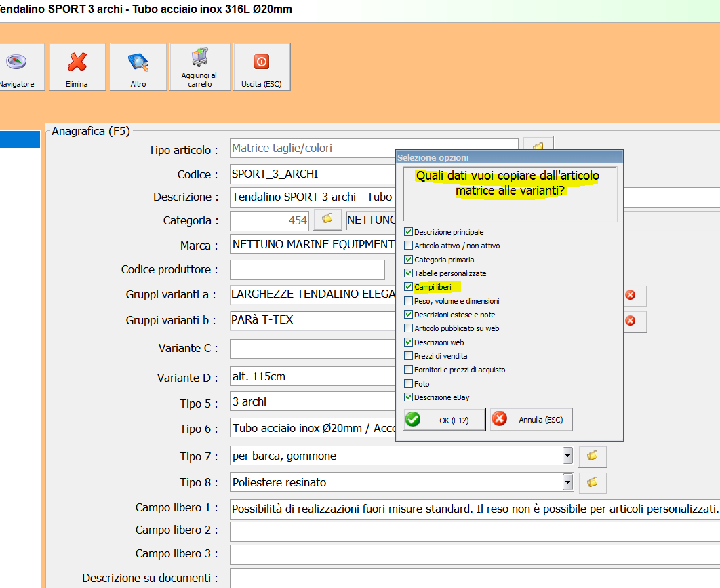Click the empty Codice produttore field

tap(307, 270)
